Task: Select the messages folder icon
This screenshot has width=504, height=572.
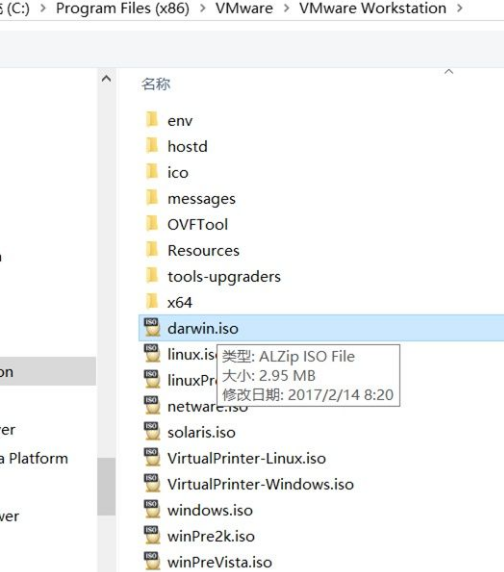Action: tap(152, 198)
